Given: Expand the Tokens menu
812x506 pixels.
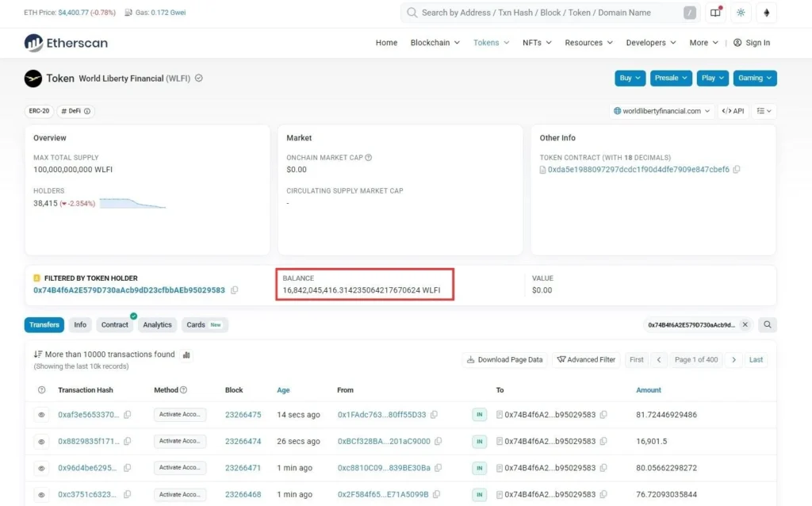Looking at the screenshot, I should pos(491,43).
